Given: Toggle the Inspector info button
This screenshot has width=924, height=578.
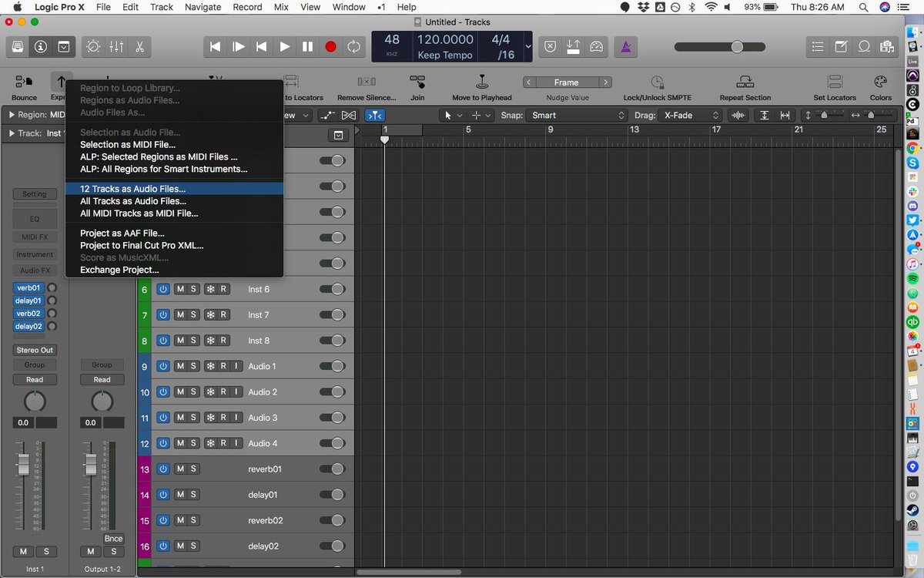Looking at the screenshot, I should click(40, 46).
